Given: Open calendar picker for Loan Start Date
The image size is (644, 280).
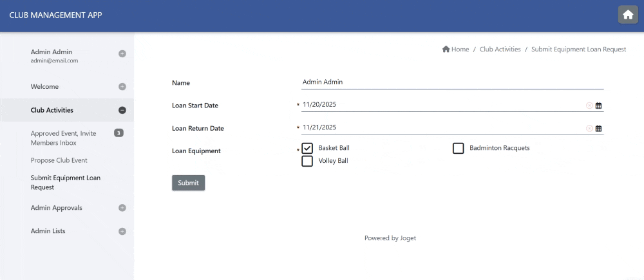Looking at the screenshot, I should point(598,106).
